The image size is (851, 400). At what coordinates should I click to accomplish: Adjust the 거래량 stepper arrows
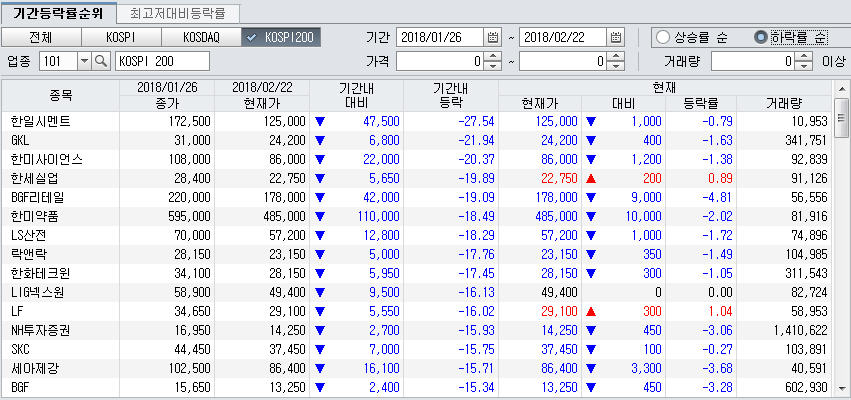point(805,61)
